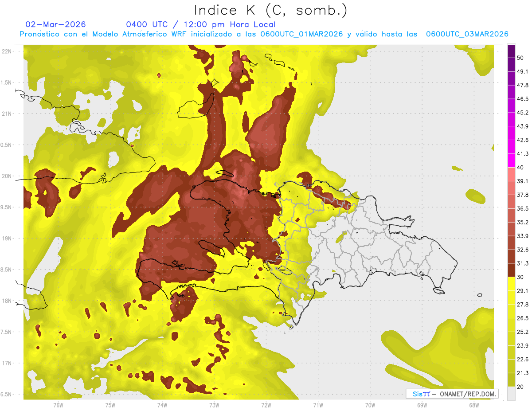Viewport: 532px width, 411px height.
Task: Click the '21N' latitude label
Action: point(8,114)
